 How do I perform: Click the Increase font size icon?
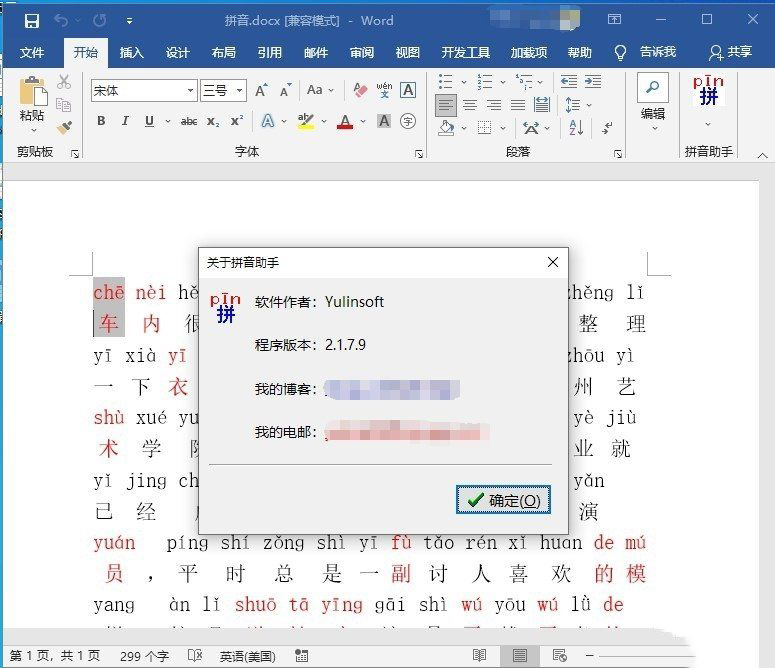tap(261, 90)
